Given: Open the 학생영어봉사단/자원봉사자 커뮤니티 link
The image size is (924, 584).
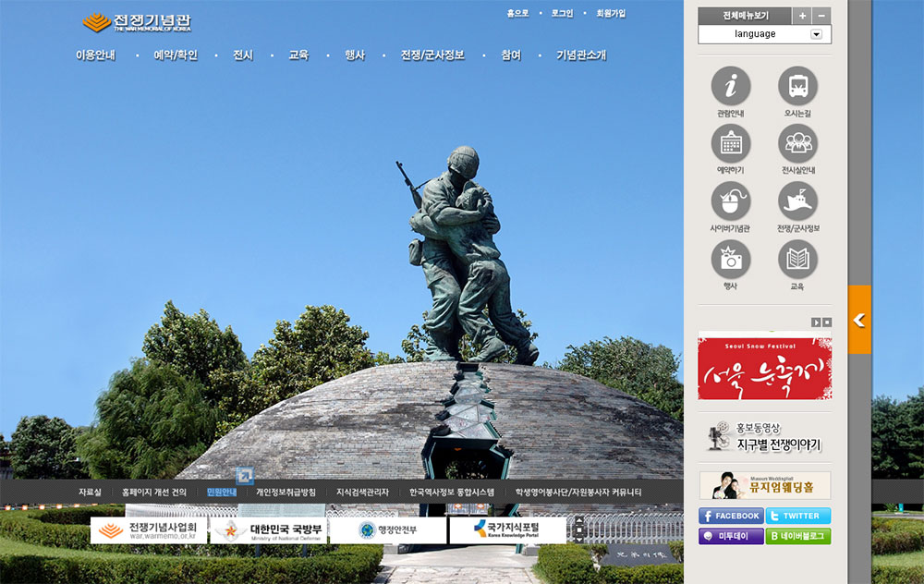Looking at the screenshot, I should [x=578, y=493].
